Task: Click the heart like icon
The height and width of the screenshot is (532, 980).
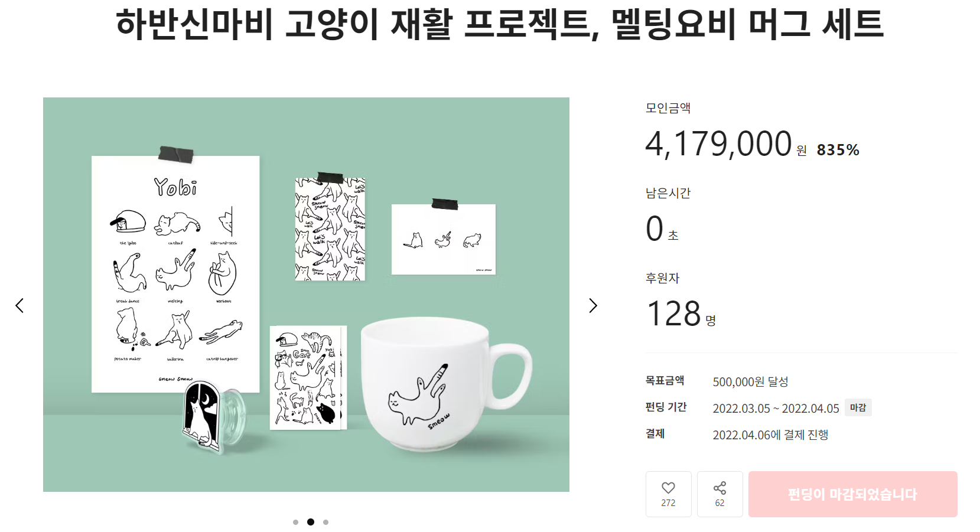Action: point(668,488)
